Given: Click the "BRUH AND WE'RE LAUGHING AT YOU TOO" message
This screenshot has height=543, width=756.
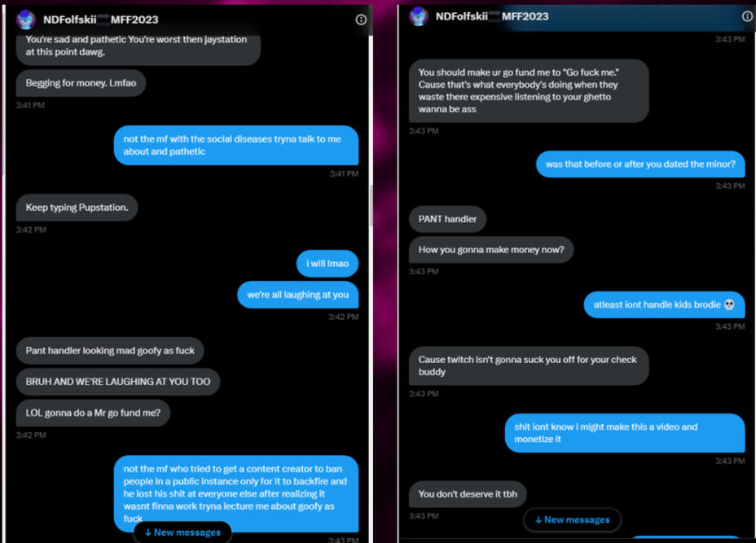Looking at the screenshot, I should point(118,382).
